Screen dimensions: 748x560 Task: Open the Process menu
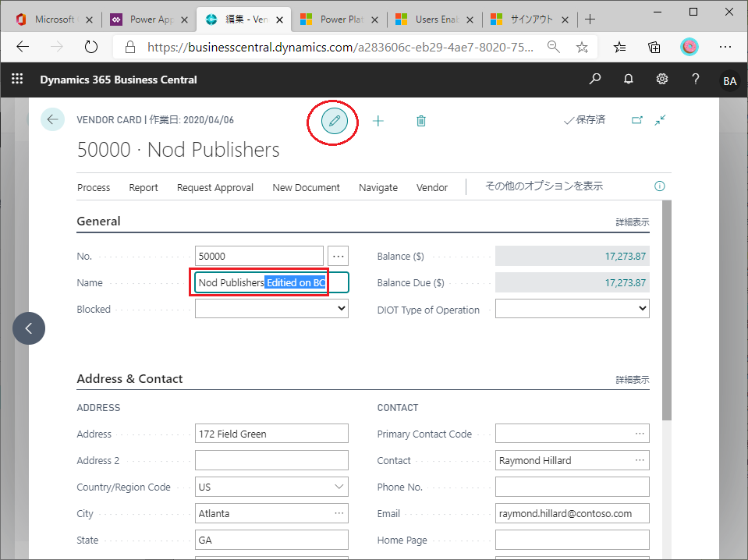94,187
